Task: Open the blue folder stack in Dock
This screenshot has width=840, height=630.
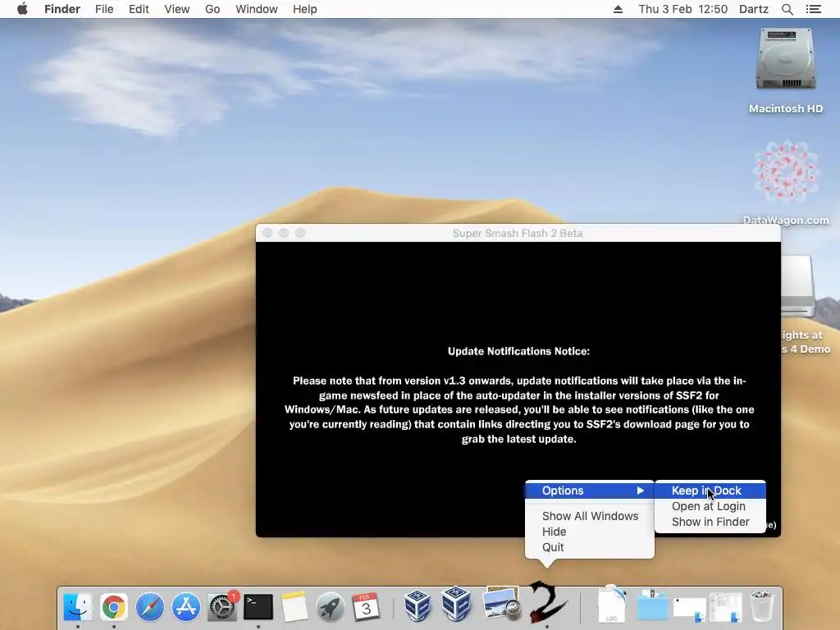Action: (652, 606)
